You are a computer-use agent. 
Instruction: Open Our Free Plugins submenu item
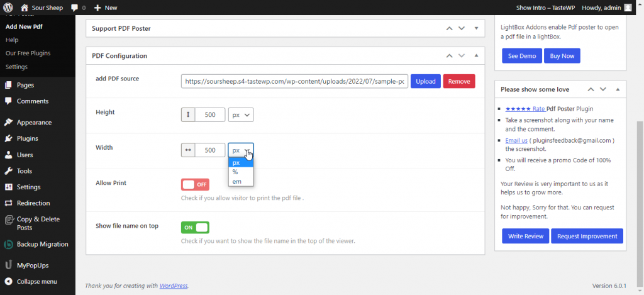point(28,53)
